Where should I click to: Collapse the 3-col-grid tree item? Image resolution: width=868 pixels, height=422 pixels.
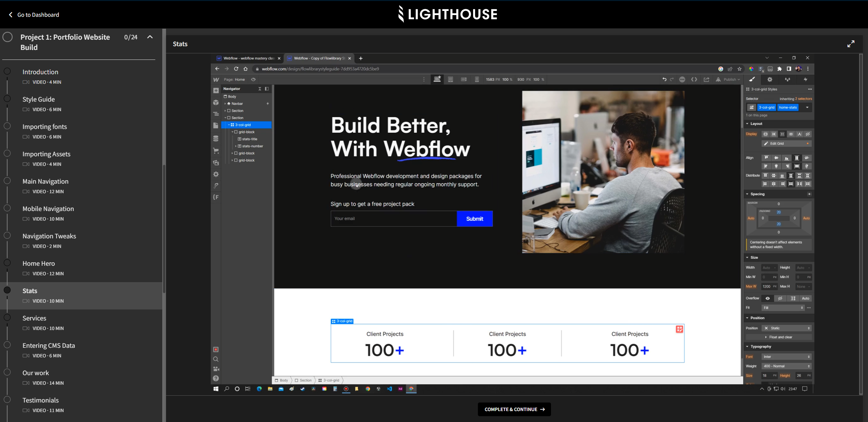pyautogui.click(x=229, y=125)
